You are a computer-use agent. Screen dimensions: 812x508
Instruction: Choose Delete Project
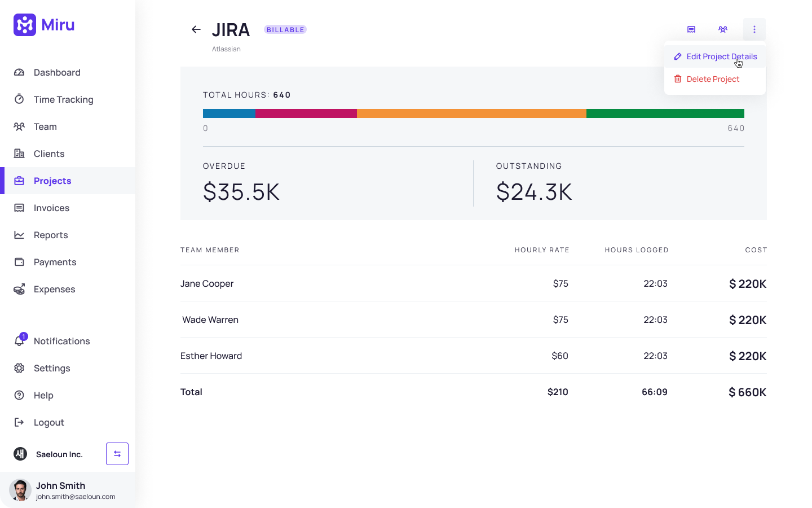715,79
